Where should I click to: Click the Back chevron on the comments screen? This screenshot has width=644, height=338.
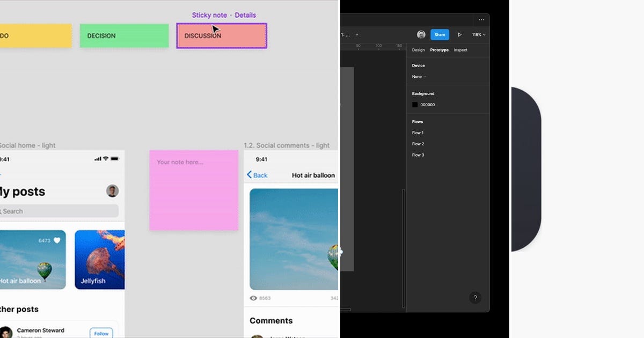coord(250,175)
